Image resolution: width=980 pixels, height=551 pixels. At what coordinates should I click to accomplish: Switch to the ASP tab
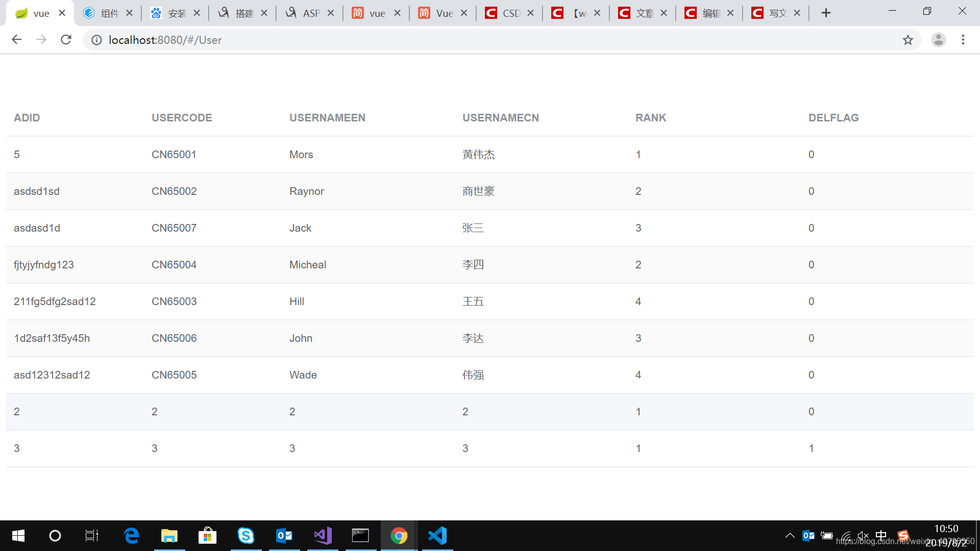click(x=310, y=13)
